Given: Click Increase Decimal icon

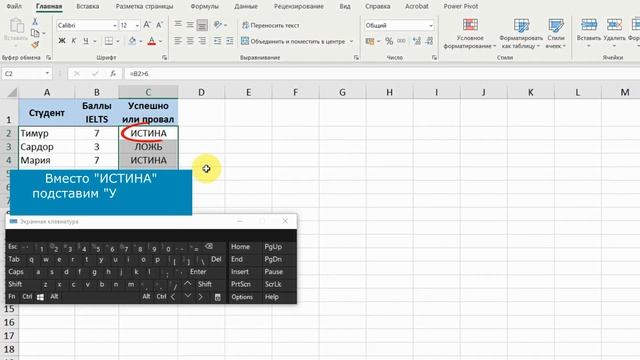Looking at the screenshot, I should tap(417, 41).
